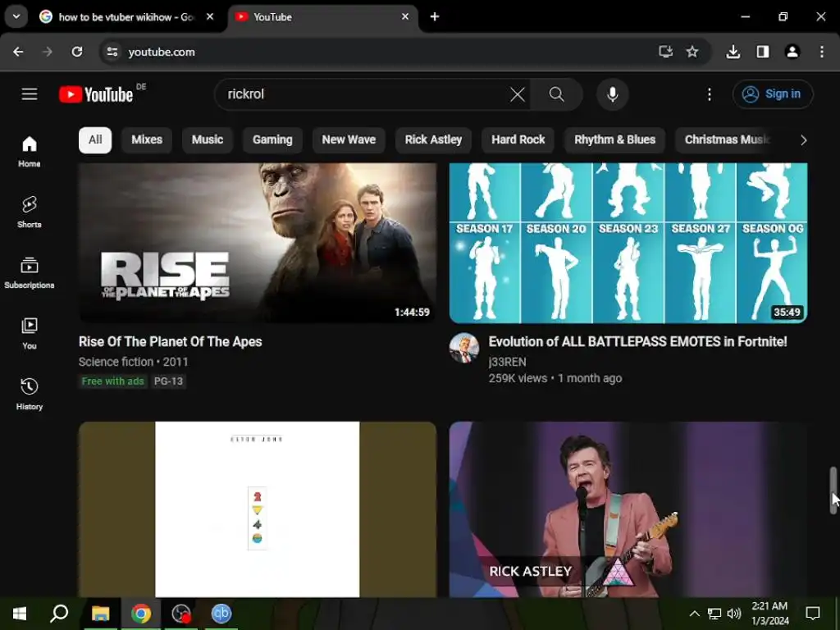Open the Rick Astley concert thumbnail

tap(628, 509)
